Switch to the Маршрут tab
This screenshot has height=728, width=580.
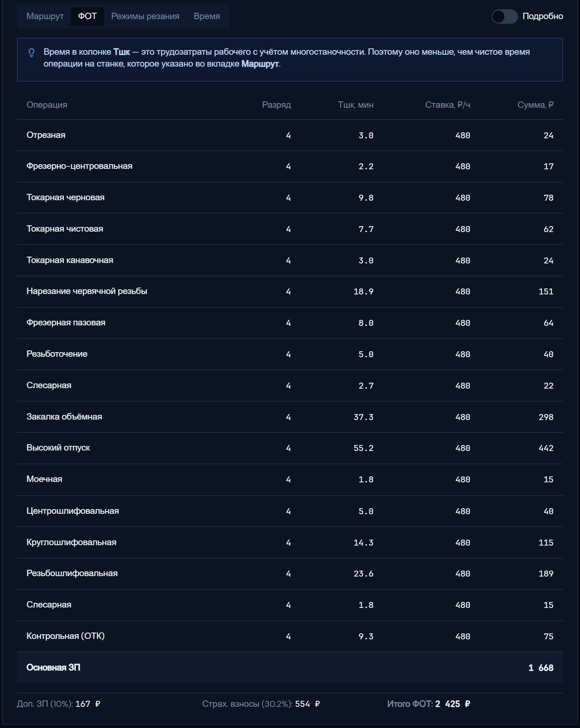click(x=45, y=17)
